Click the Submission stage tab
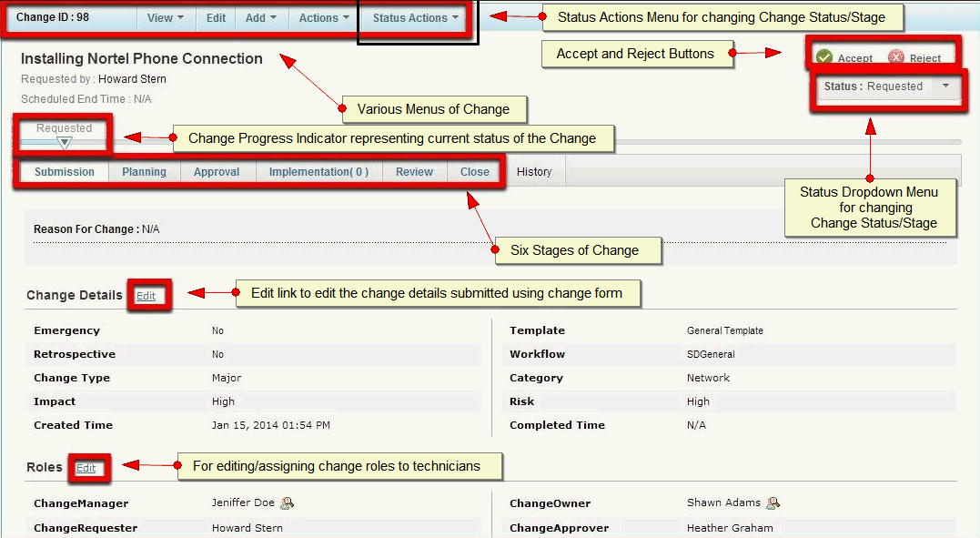Viewport: 980px width, 538px height. click(63, 171)
